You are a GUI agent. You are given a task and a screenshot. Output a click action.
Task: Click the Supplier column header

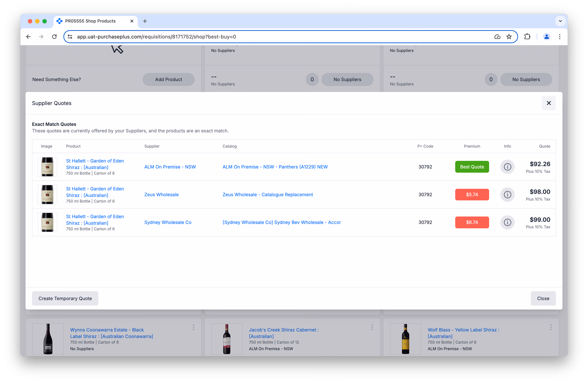point(152,146)
